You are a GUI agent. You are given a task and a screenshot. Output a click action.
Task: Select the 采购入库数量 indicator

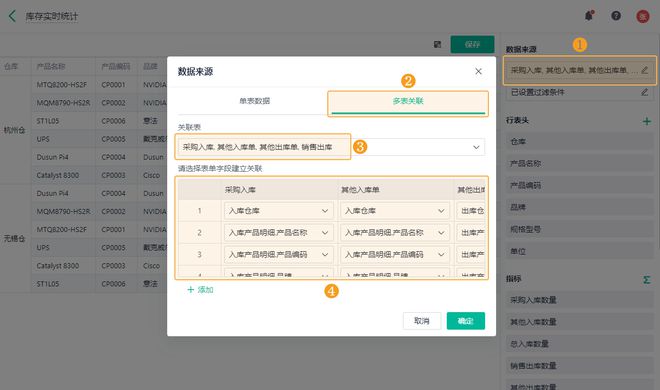coord(579,300)
